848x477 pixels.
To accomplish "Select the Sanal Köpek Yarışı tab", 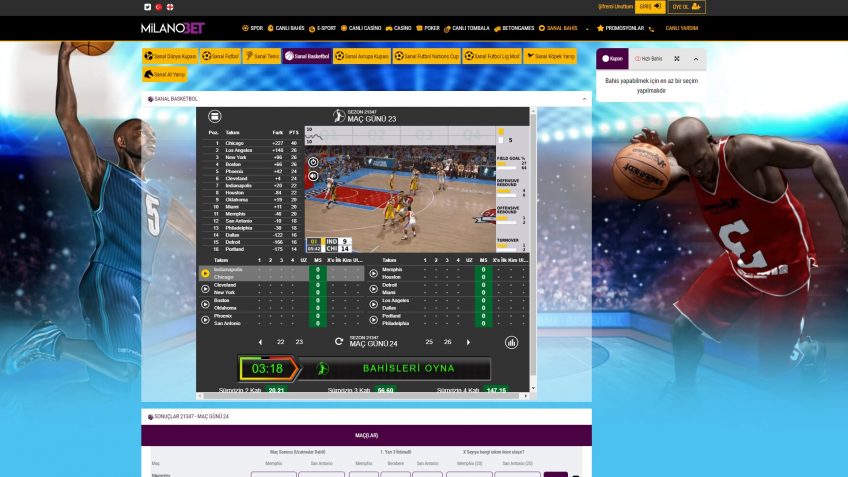I will tap(550, 56).
